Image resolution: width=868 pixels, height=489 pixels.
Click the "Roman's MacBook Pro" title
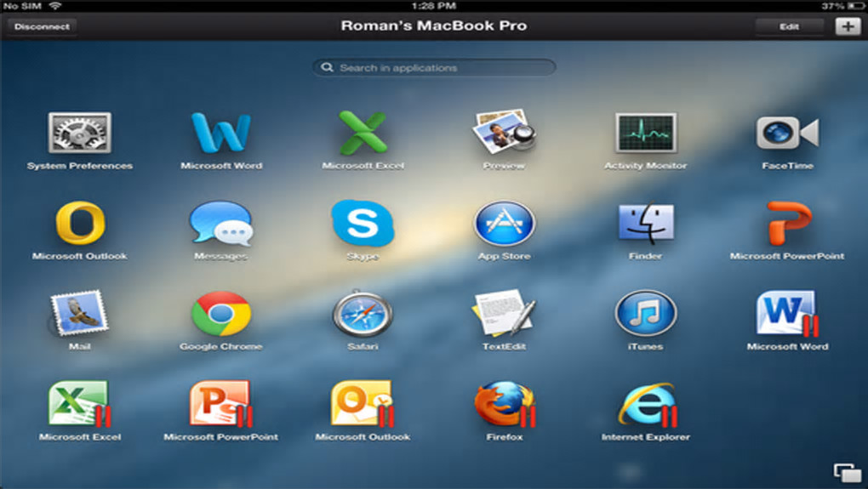coord(434,26)
